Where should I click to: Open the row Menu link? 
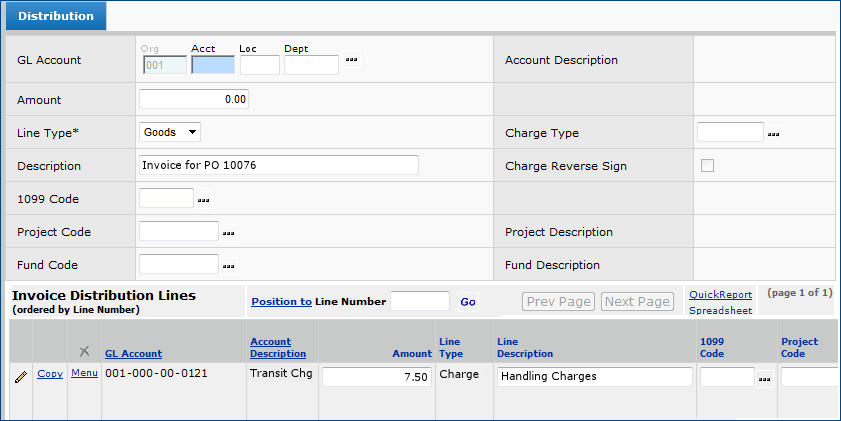84,374
